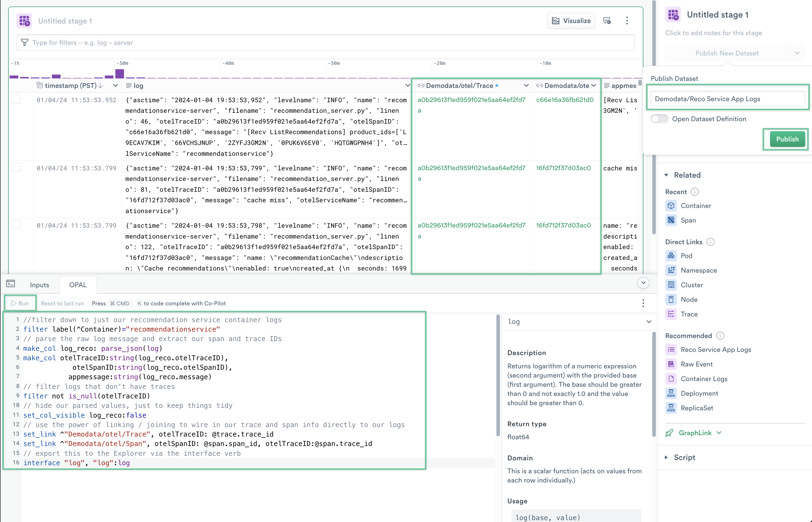Click the ReplicaSet dataset icon

tap(671, 408)
